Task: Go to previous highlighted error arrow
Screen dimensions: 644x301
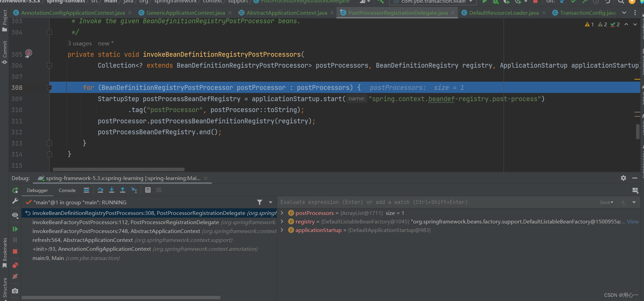Action: 626,24
